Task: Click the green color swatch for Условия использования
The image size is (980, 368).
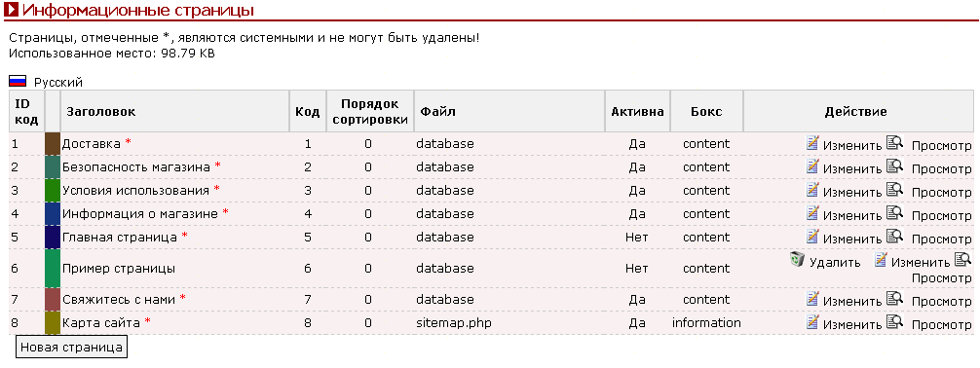Action: point(53,191)
